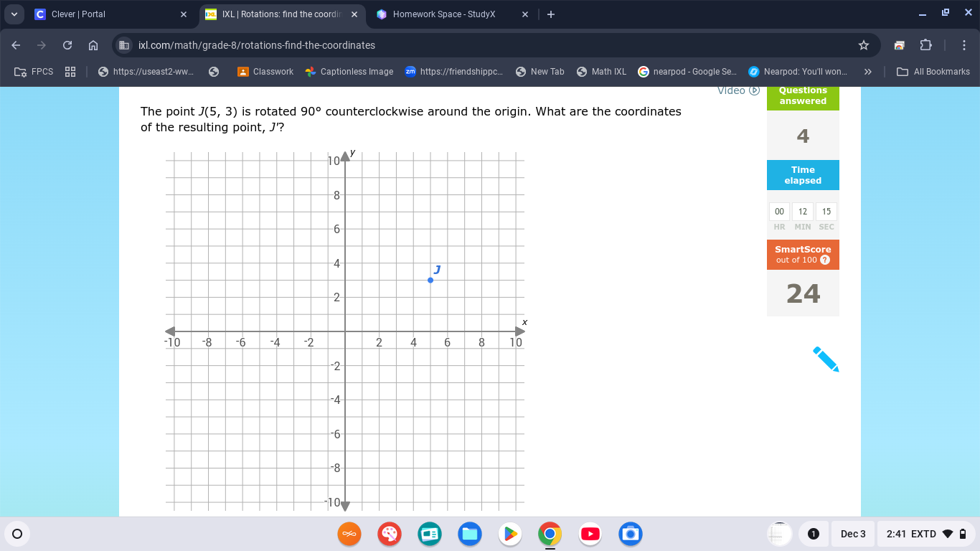This screenshot has width=980, height=551.
Task: Go back to the previous page
Action: (x=16, y=45)
